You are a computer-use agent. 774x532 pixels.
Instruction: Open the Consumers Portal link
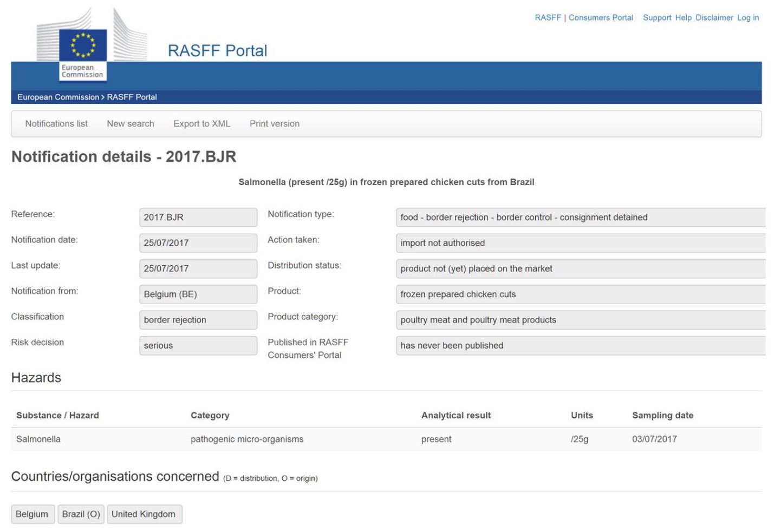[x=601, y=17]
